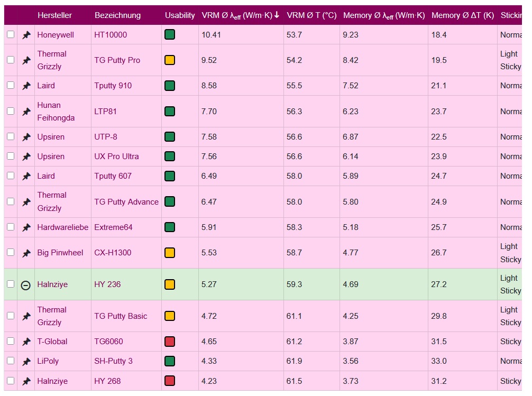Sort by VRM λeff column header

[x=240, y=15]
